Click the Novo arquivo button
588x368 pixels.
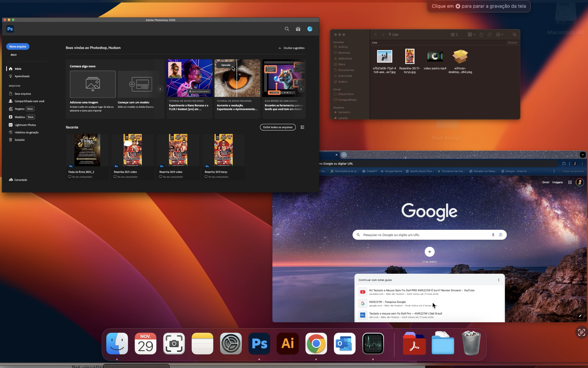click(18, 47)
